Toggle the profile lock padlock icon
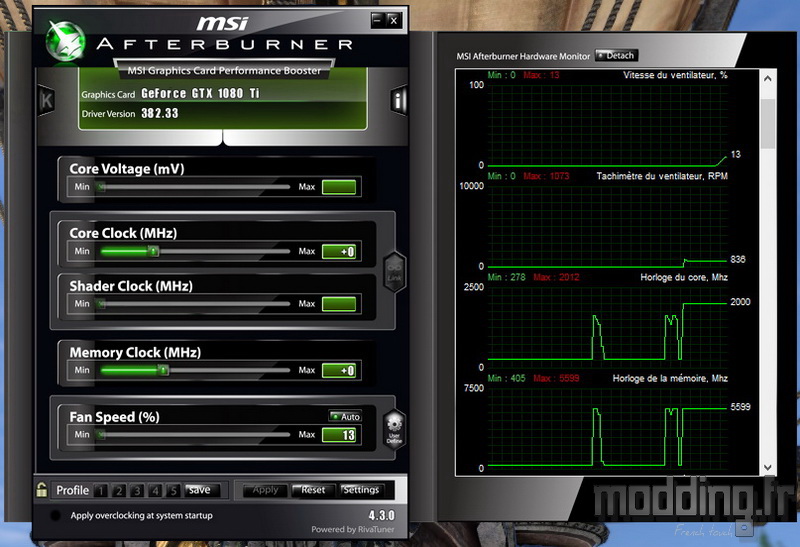The image size is (800, 547). click(x=41, y=490)
